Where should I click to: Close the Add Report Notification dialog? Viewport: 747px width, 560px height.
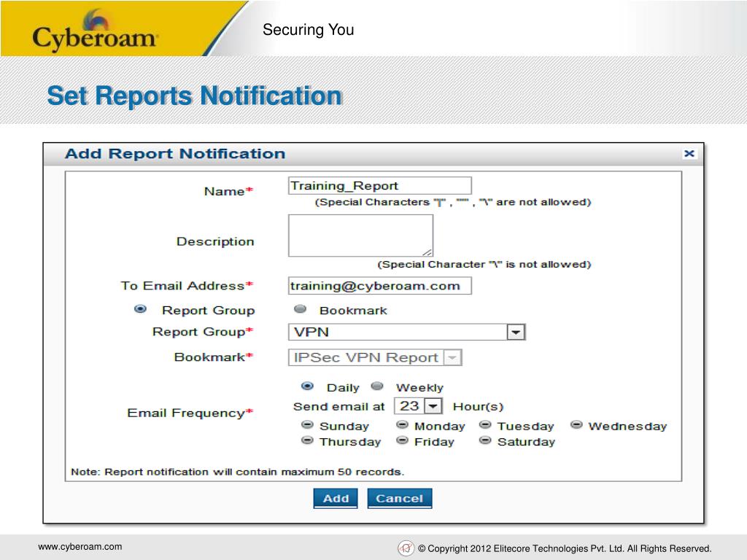pyautogui.click(x=689, y=153)
